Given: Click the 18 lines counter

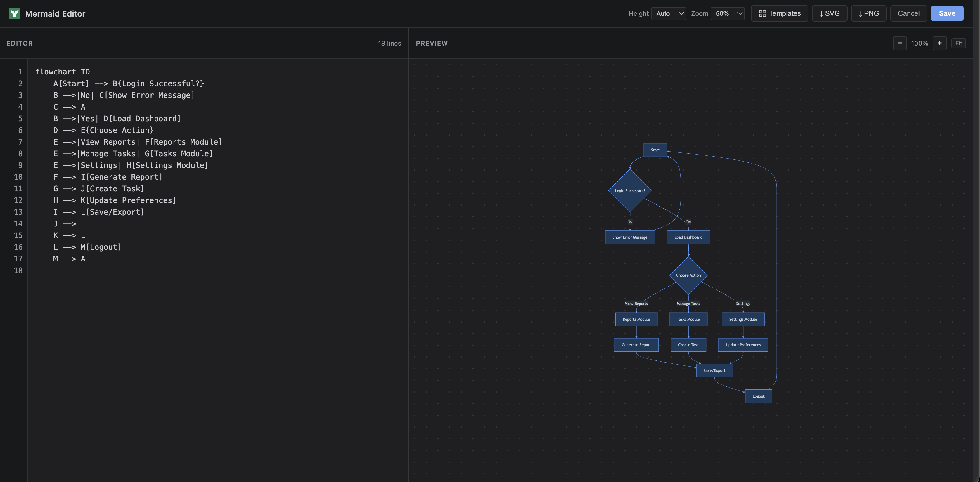Looking at the screenshot, I should pos(389,43).
